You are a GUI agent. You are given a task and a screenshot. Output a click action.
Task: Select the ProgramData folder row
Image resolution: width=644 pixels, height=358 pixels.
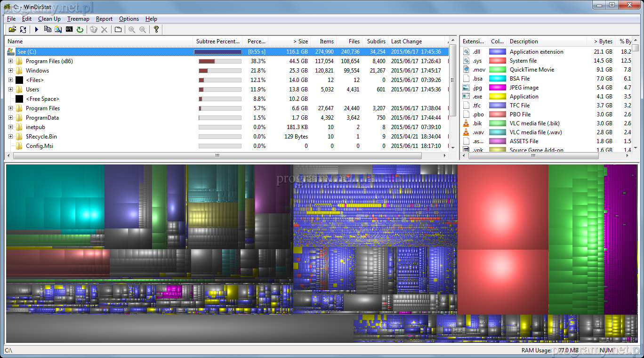tap(42, 118)
